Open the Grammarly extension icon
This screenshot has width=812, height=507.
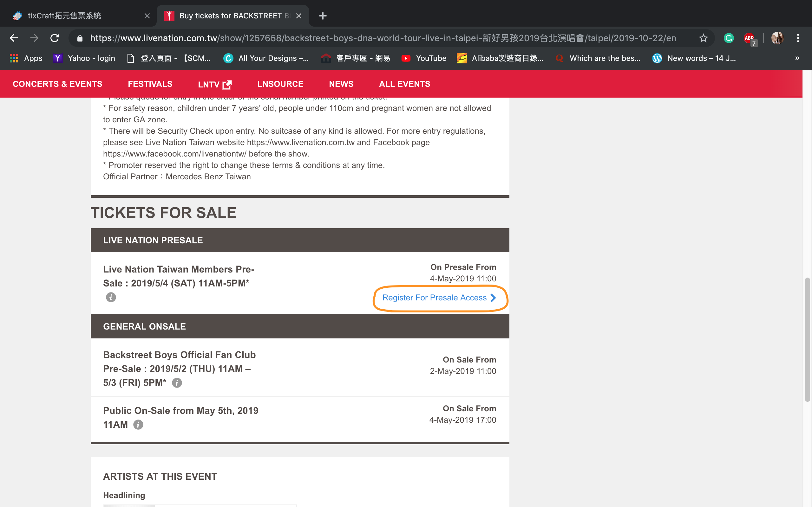point(729,38)
